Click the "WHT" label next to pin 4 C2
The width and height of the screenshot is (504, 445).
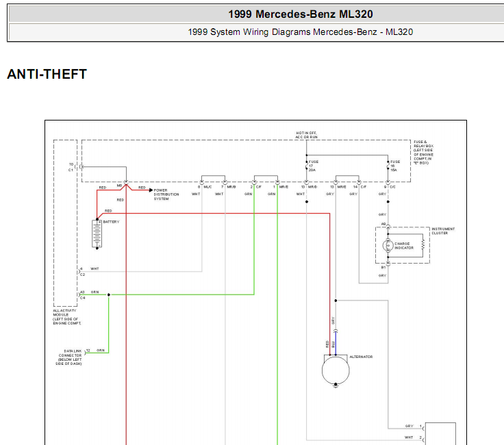click(x=94, y=268)
